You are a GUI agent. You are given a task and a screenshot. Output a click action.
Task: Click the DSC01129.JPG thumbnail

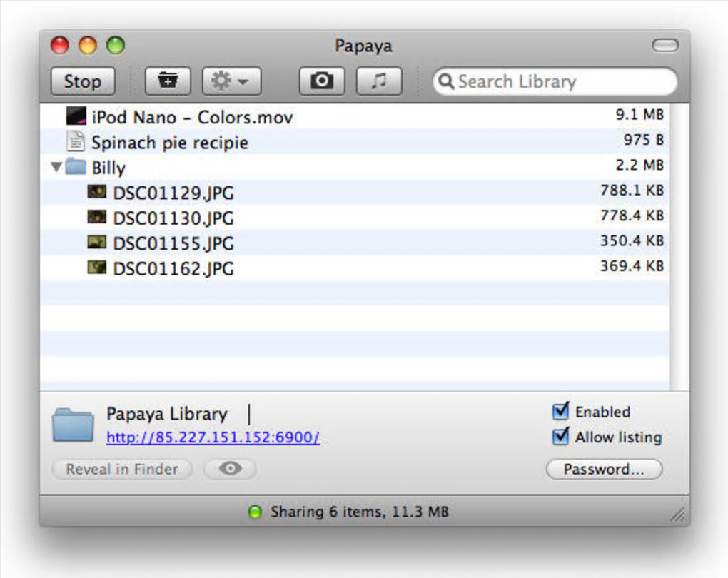click(x=97, y=191)
